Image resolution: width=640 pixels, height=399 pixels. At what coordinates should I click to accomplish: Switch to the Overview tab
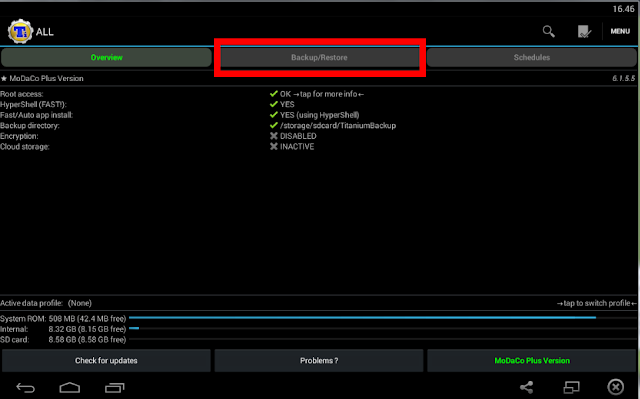pyautogui.click(x=107, y=58)
